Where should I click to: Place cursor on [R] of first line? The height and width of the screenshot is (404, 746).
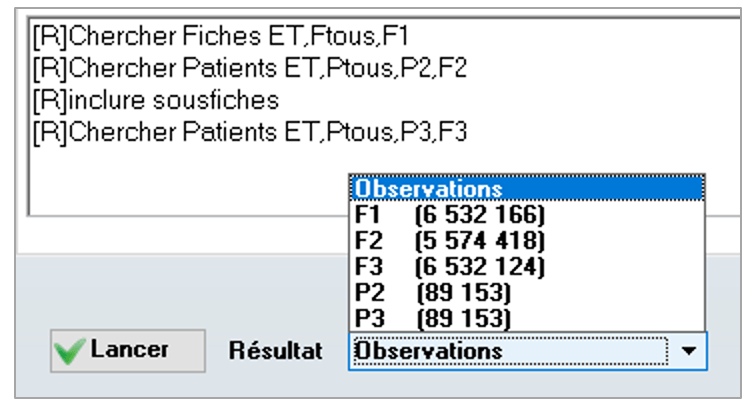(x=50, y=36)
